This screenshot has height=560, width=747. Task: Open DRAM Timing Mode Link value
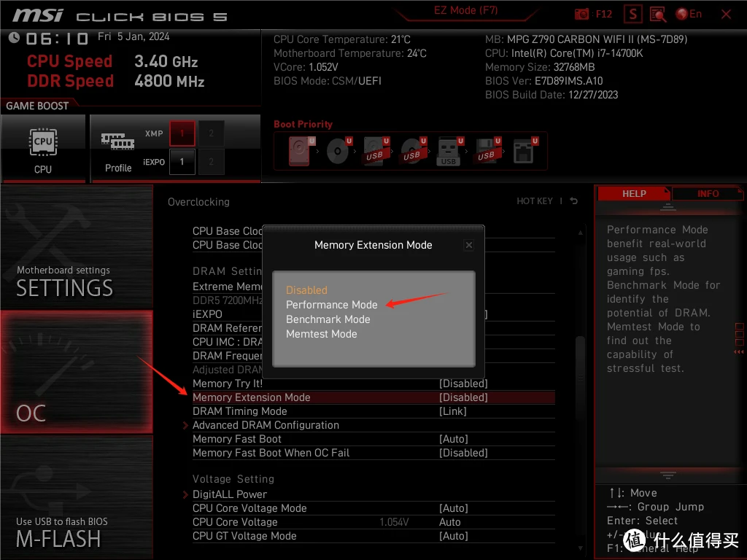tap(452, 411)
